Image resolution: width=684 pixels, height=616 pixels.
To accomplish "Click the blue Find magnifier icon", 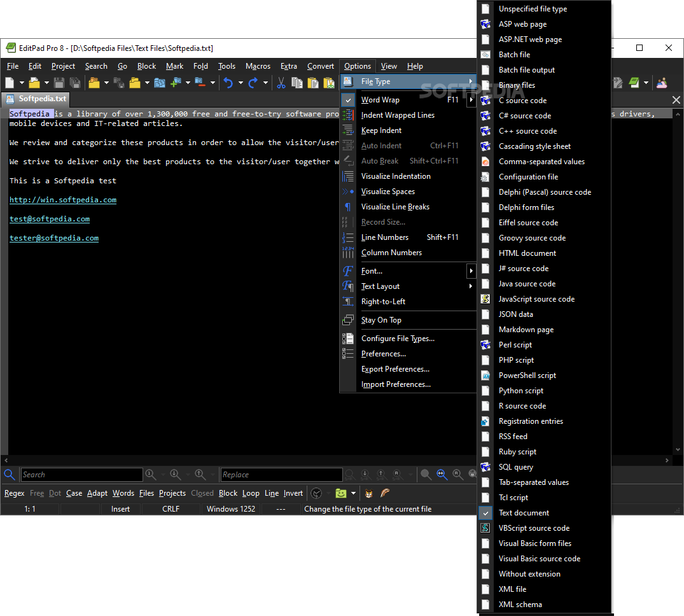I will point(9,474).
